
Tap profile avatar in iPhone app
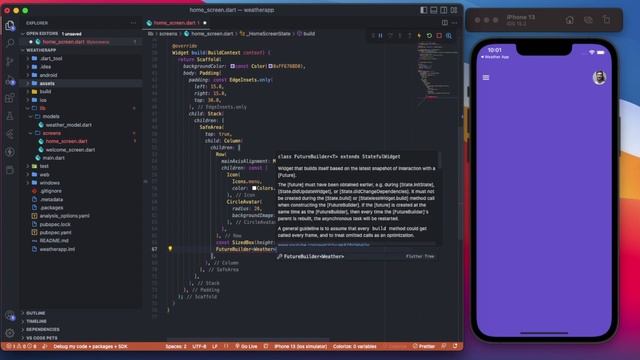(599, 78)
